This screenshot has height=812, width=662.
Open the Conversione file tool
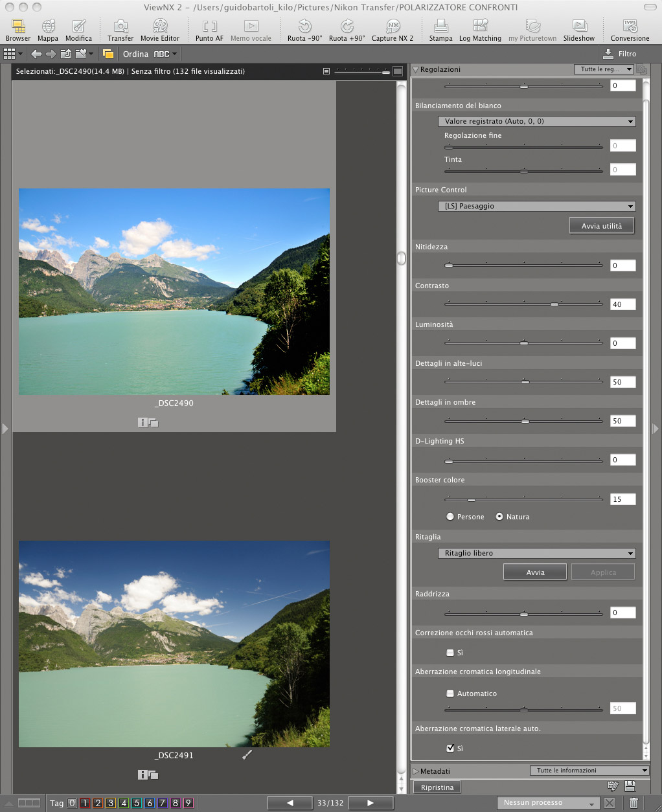630,30
